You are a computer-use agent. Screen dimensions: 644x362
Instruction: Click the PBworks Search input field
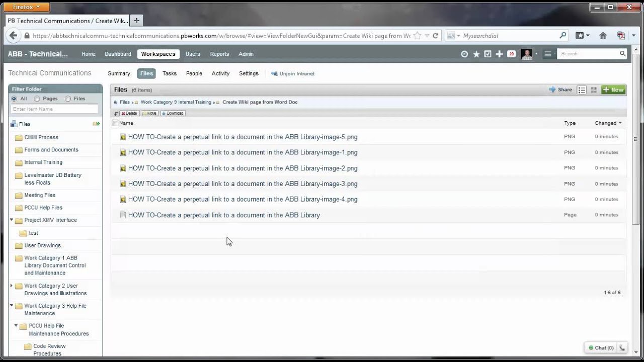(587, 54)
